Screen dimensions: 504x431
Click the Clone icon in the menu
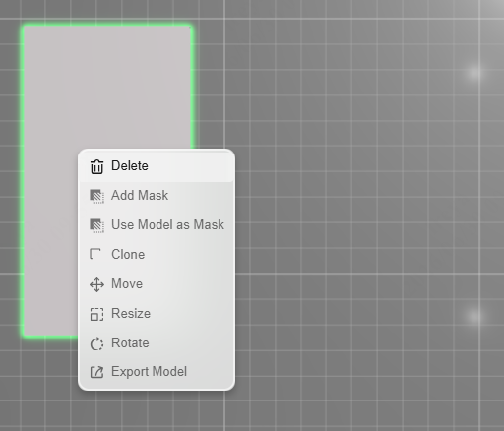click(x=95, y=254)
